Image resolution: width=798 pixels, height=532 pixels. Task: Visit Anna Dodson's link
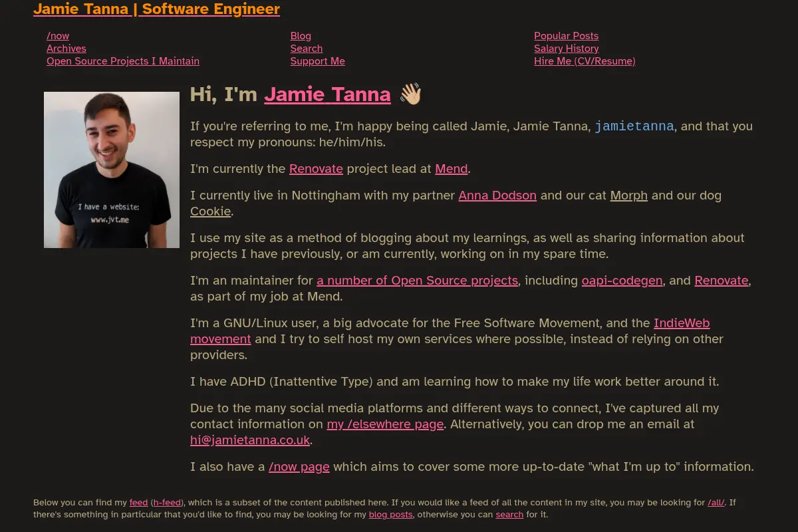tap(497, 196)
